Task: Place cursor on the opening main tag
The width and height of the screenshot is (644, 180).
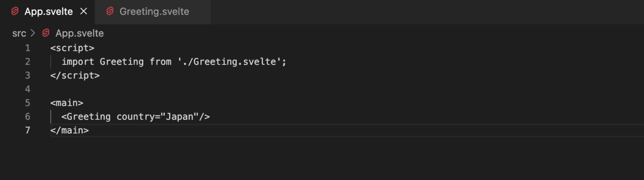Action: point(67,103)
